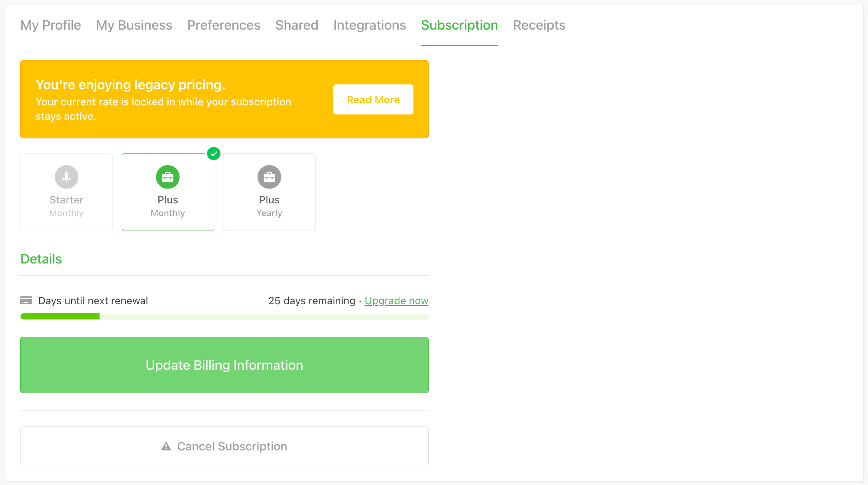This screenshot has height=485, width=868.
Task: Open the My Profile tab
Action: click(x=51, y=25)
